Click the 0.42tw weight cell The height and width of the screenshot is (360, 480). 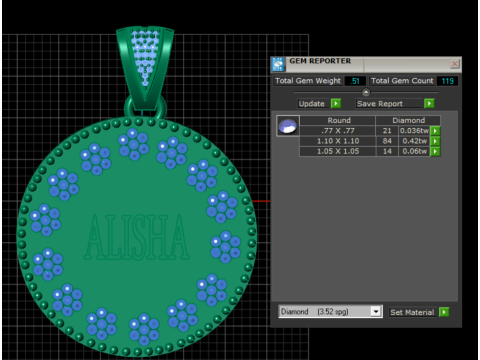pos(414,141)
